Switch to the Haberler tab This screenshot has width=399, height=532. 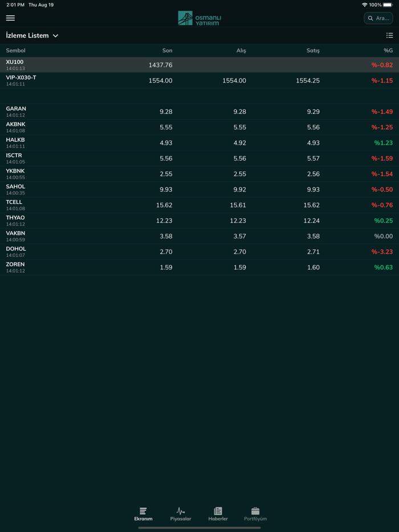coord(218,514)
